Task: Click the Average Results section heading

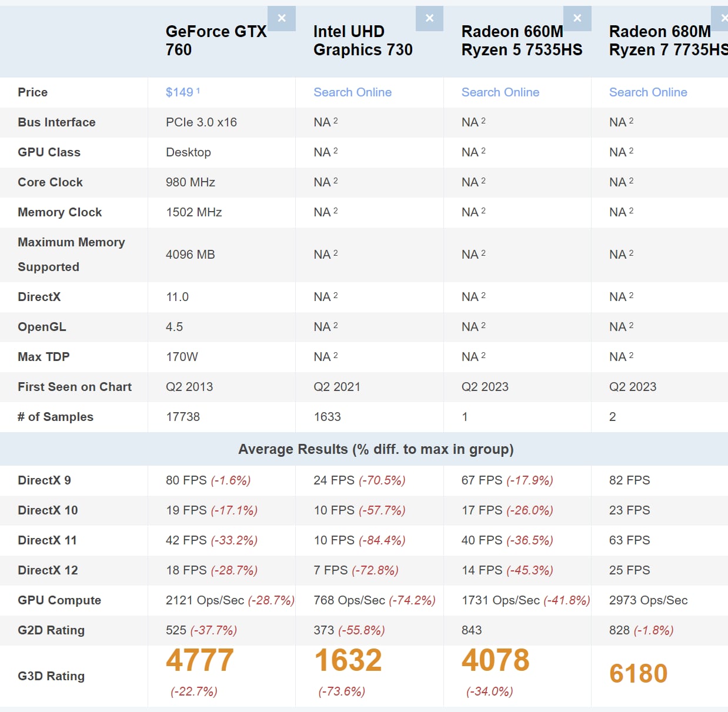Action: (x=376, y=449)
